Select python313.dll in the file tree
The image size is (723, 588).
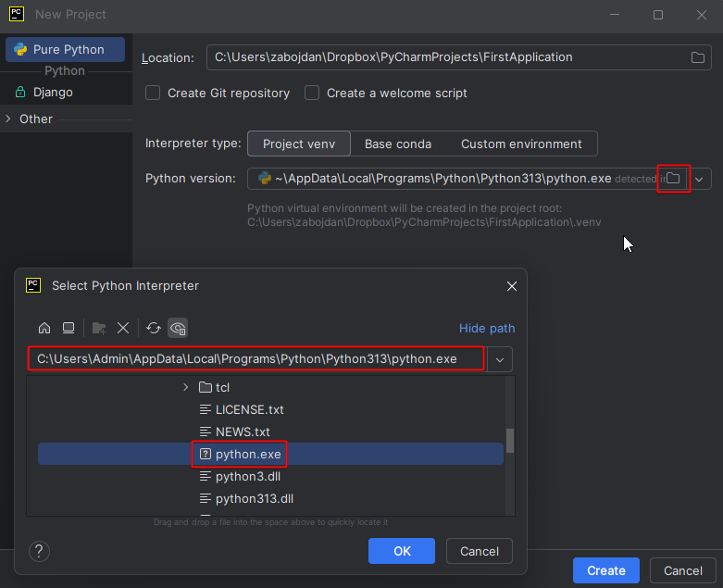coord(271,498)
